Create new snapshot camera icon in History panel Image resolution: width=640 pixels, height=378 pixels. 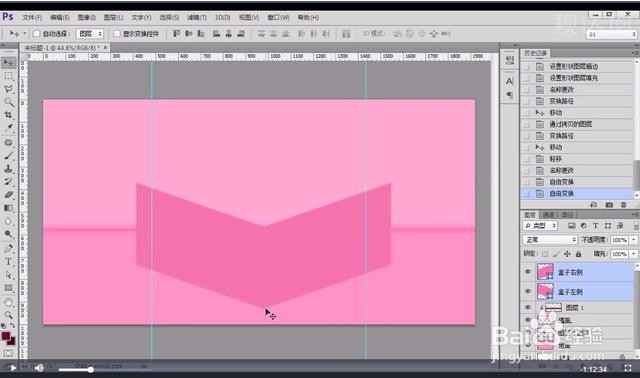[609, 205]
